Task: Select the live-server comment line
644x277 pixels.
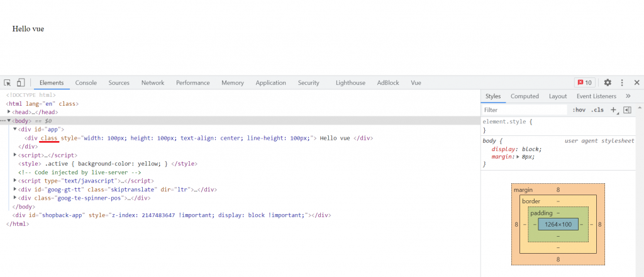Action: point(80,172)
